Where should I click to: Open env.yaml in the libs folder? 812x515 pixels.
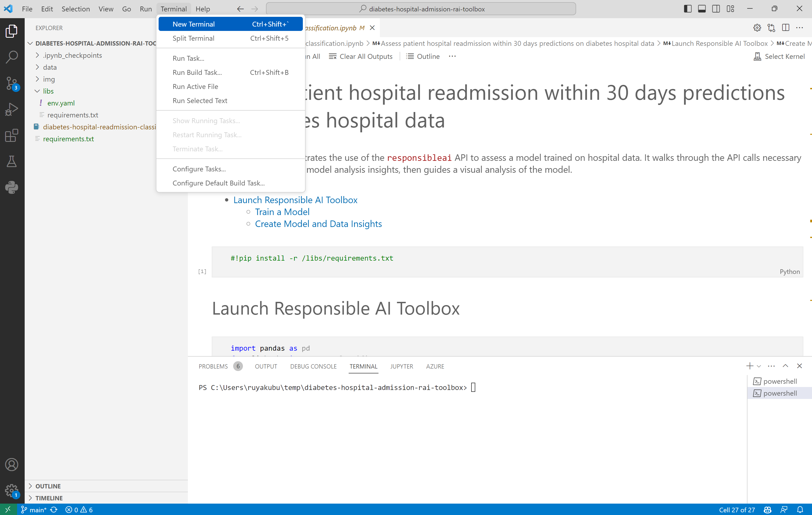(61, 103)
